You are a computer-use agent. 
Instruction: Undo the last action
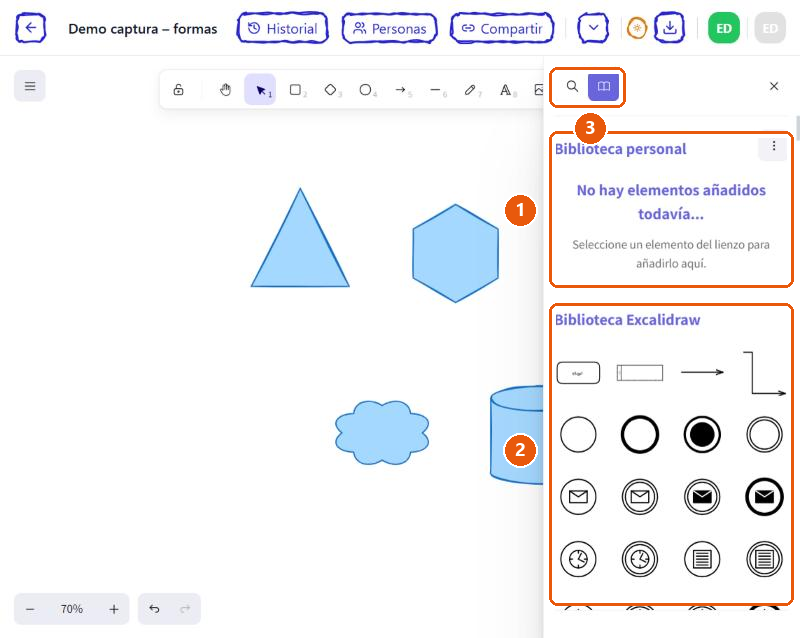(154, 609)
